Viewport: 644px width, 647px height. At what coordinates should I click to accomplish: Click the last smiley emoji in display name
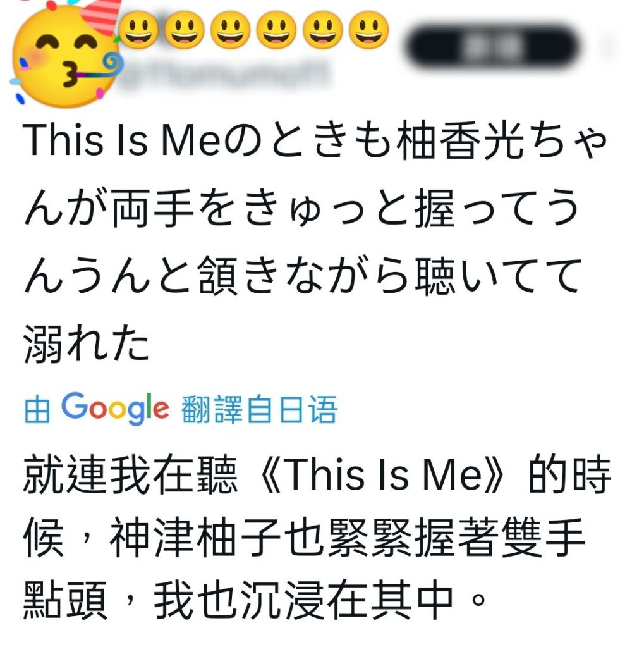(x=368, y=30)
